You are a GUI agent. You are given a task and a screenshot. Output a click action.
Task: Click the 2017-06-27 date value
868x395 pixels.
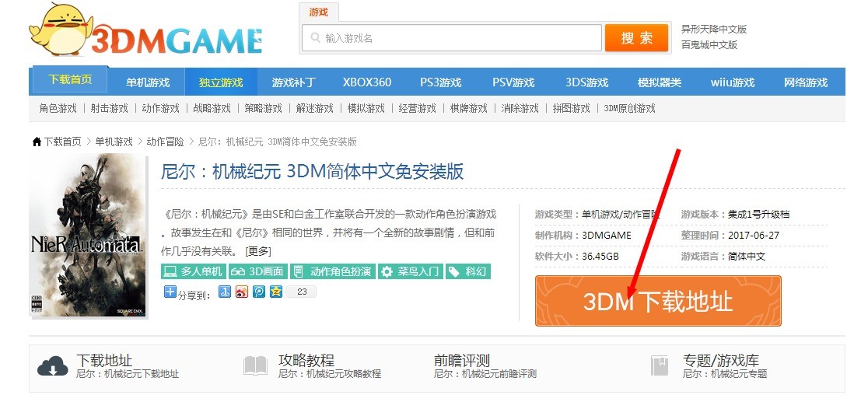coord(754,235)
